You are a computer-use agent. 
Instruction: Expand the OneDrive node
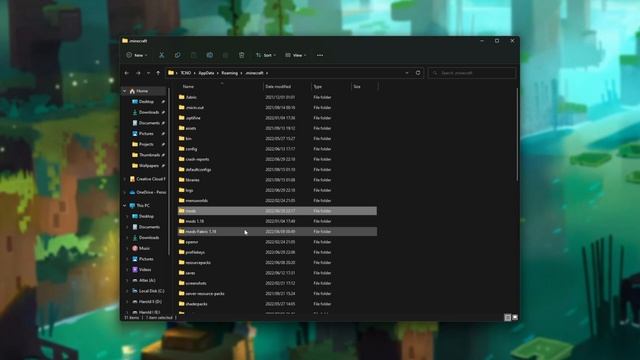(x=124, y=192)
